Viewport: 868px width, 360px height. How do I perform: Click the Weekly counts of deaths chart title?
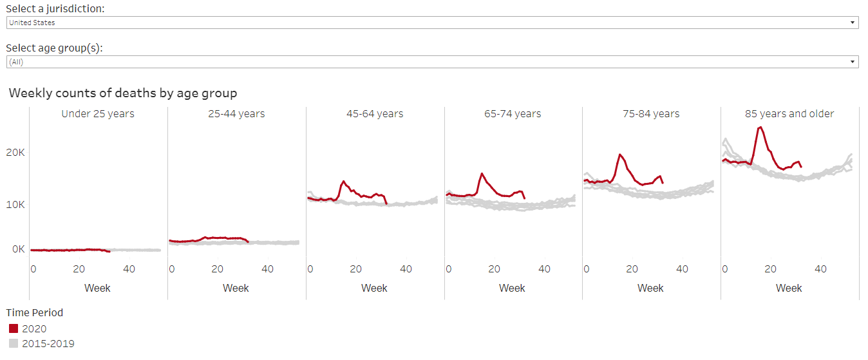123,93
